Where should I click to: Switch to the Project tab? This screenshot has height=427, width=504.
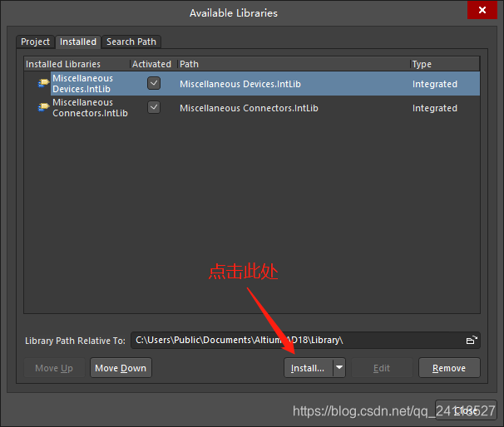(35, 42)
